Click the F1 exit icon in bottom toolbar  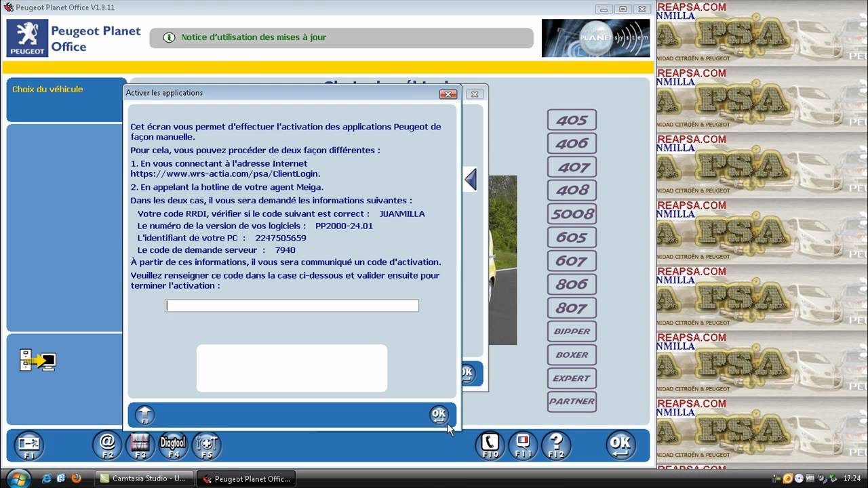coord(28,445)
